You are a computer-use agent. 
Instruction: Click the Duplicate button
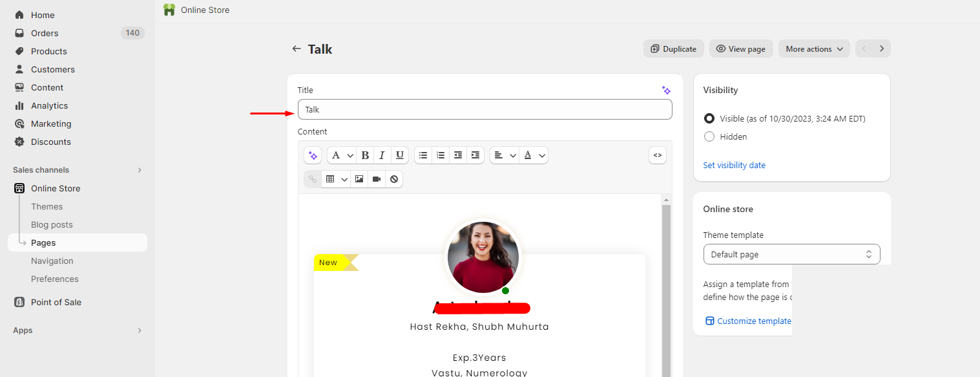pos(674,48)
